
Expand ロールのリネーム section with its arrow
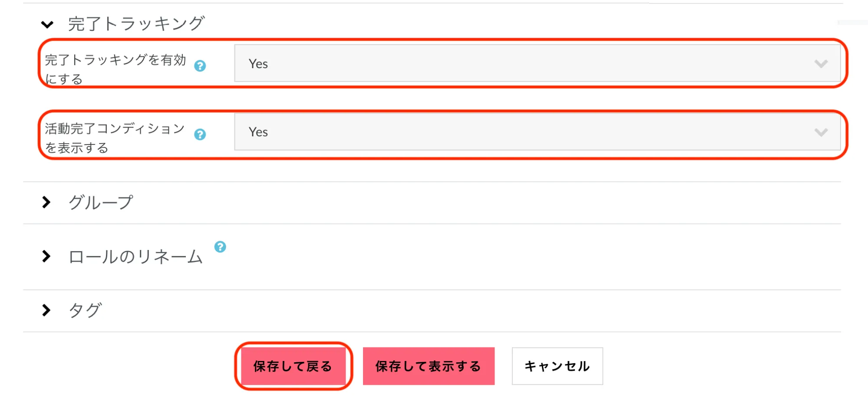pos(46,256)
